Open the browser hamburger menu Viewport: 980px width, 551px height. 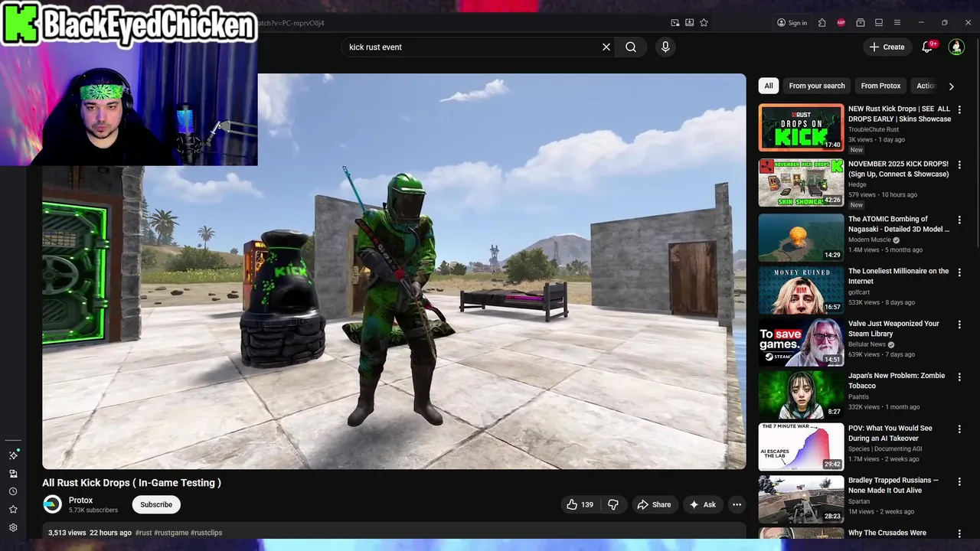point(897,23)
